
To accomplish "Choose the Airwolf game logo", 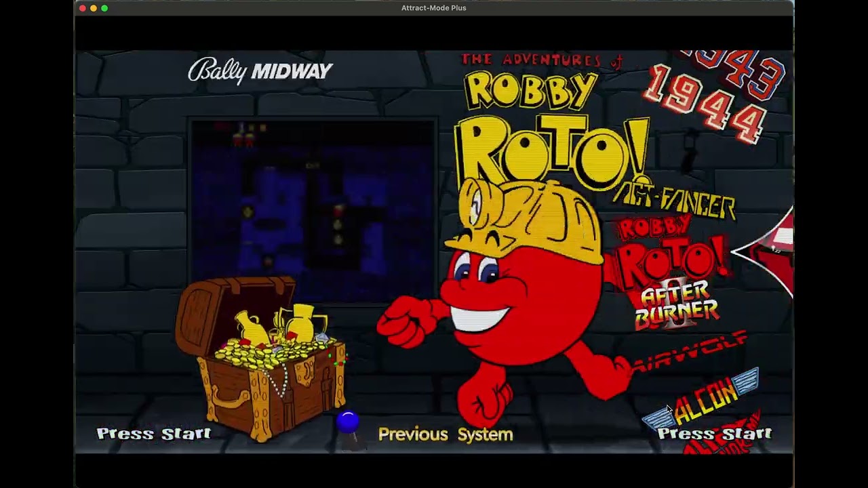I will (x=690, y=351).
